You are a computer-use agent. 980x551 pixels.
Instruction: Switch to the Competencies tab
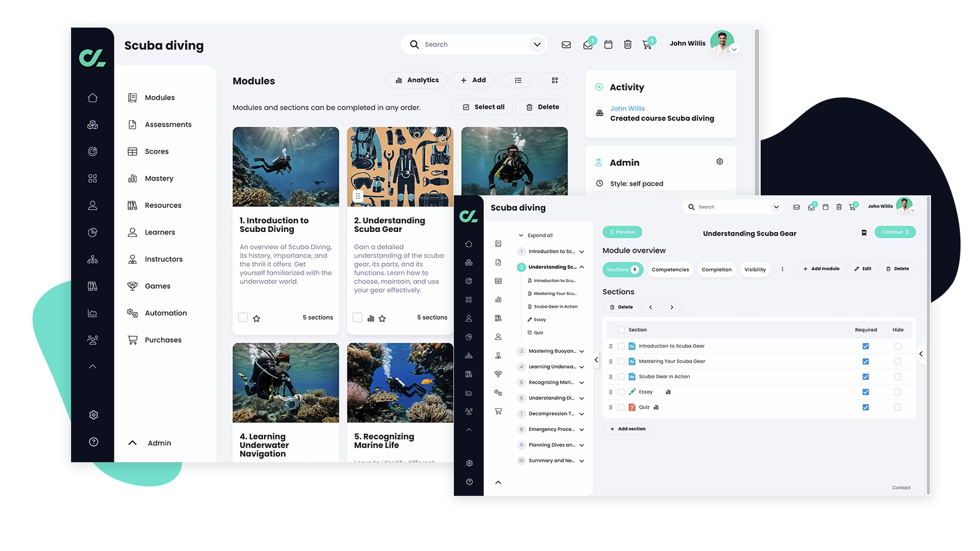click(670, 269)
